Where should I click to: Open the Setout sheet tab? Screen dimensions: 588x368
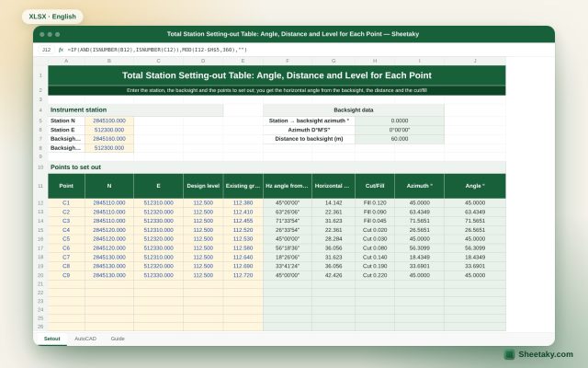[51, 339]
